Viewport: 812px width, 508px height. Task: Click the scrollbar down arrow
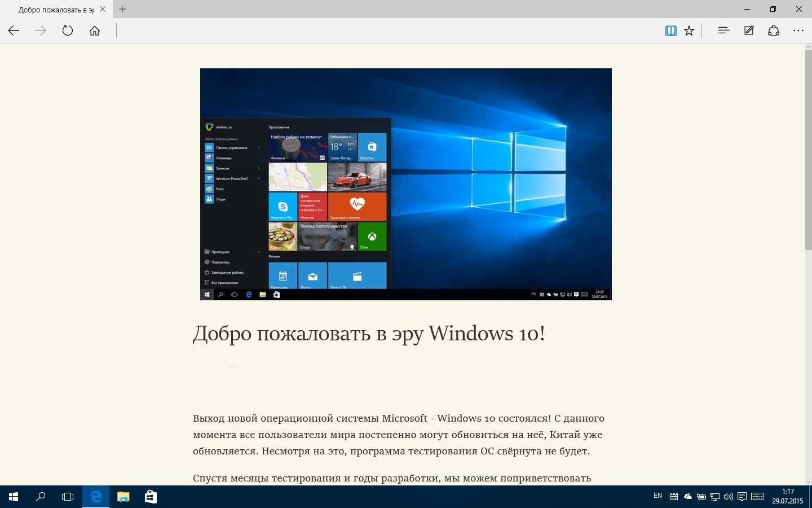click(x=808, y=481)
